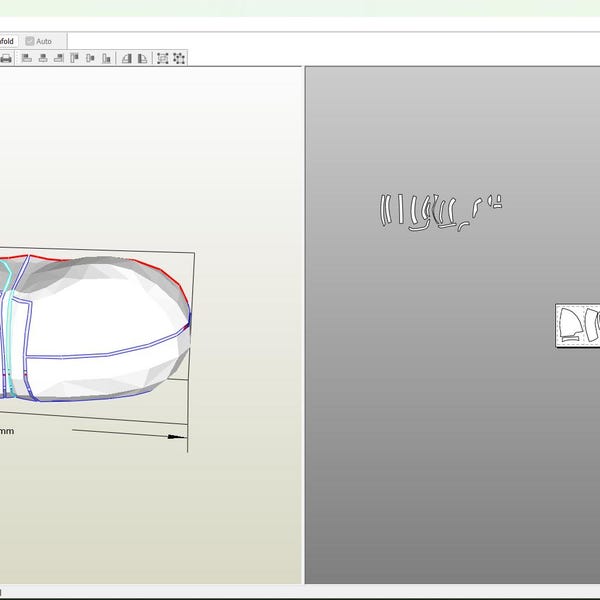Viewport: 600px width, 600px height.
Task: Click the bounding-box icon with eight handles
Action: (x=179, y=58)
